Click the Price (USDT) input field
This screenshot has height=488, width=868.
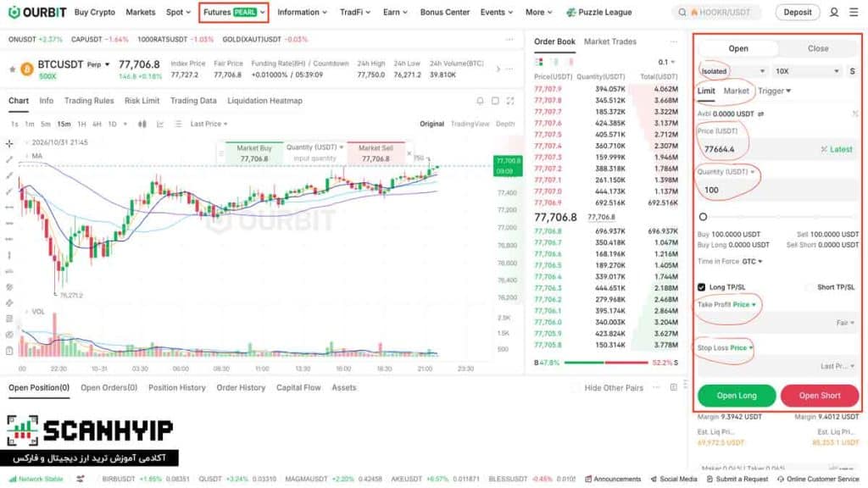point(778,149)
